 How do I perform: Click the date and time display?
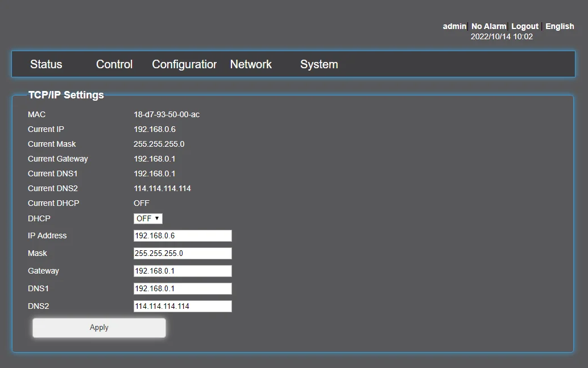(x=502, y=36)
